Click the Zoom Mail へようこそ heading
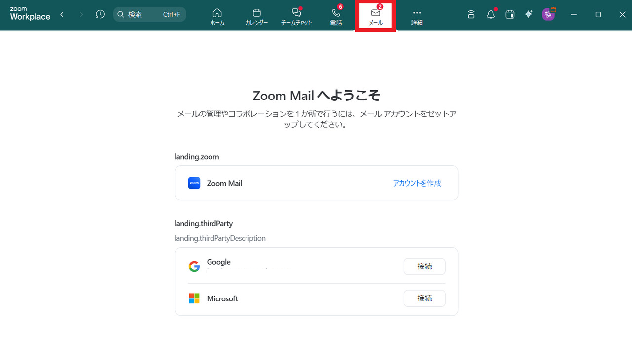Viewport: 632px width, 364px height. (x=316, y=95)
